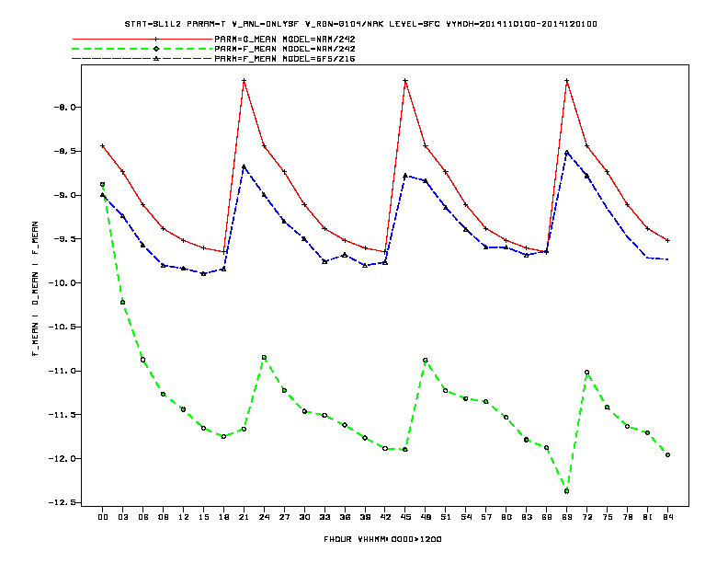The height and width of the screenshot is (563, 728).
Task: Click the y-axis tick label -12.5
Action: coord(62,502)
